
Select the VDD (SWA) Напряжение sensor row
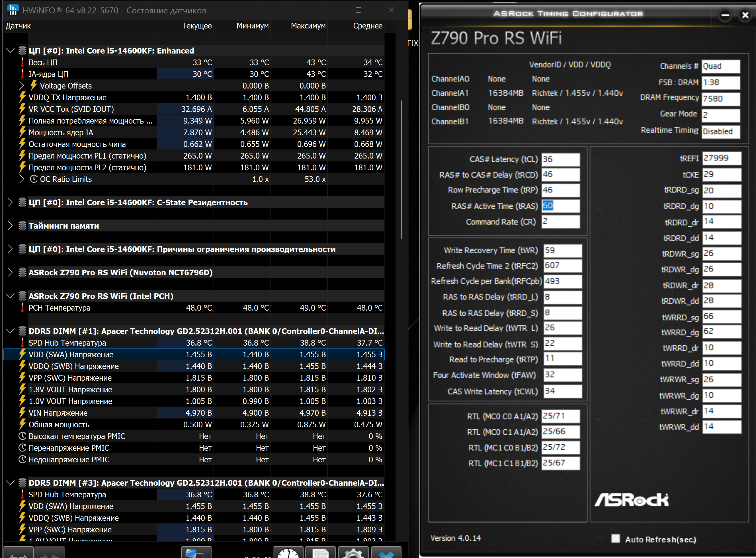pos(71,354)
